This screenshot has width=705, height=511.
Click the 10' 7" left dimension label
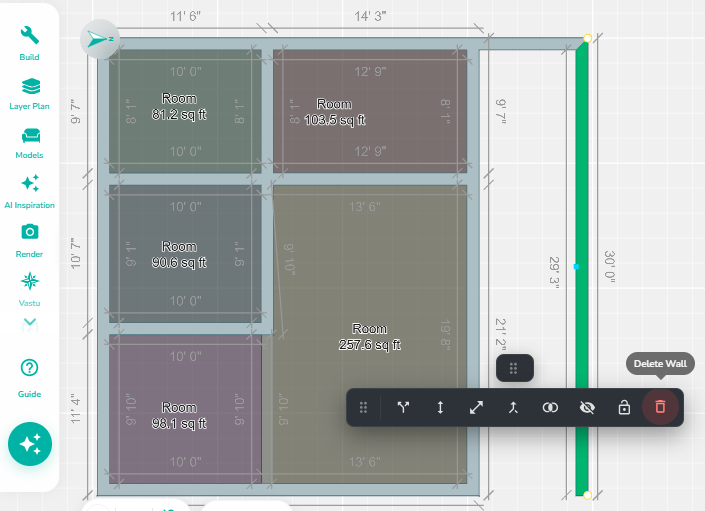[x=76, y=253]
